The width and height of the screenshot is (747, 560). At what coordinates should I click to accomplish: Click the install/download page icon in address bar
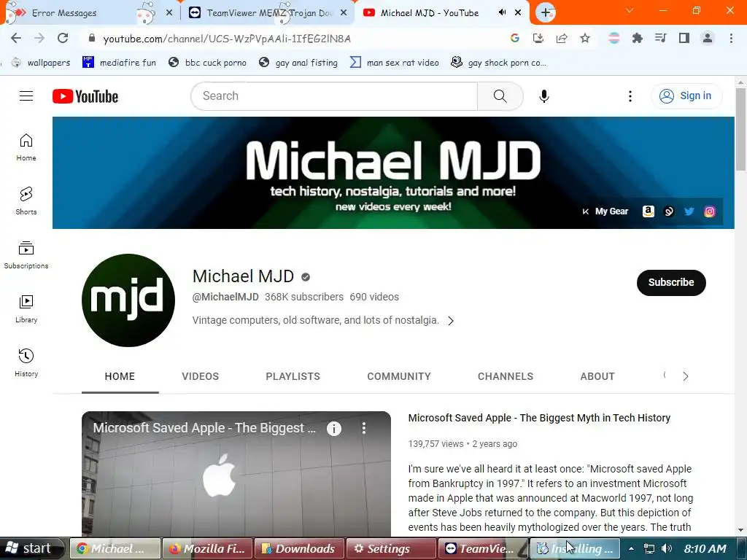click(x=538, y=38)
